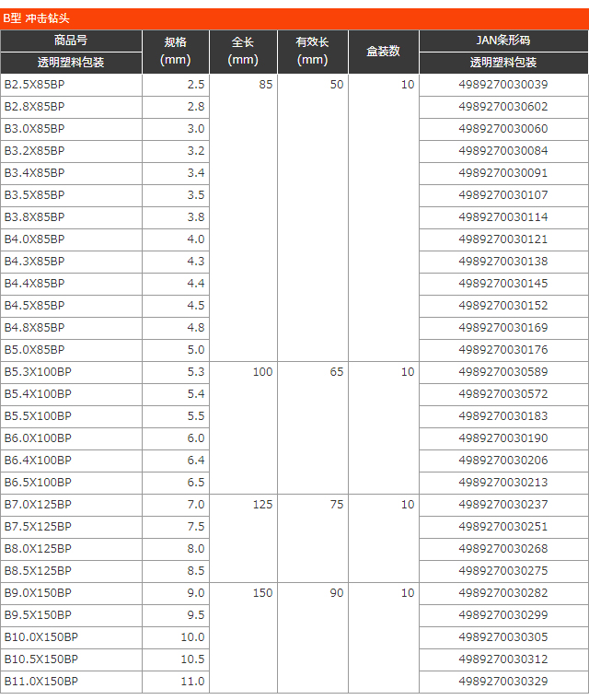The image size is (589, 700).
Task: Click JAN code 4989270030589
Action: [x=502, y=372]
